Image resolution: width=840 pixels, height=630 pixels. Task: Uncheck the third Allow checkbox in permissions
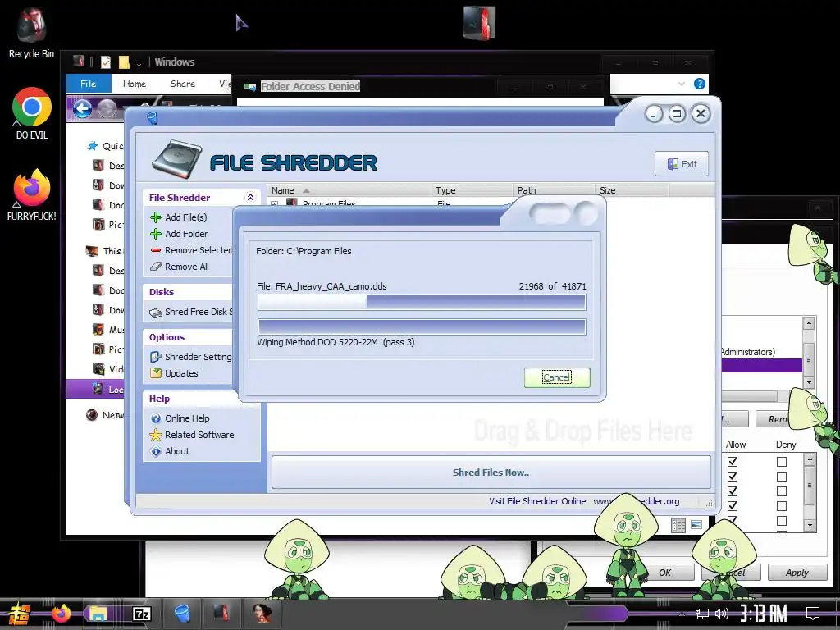click(733, 491)
